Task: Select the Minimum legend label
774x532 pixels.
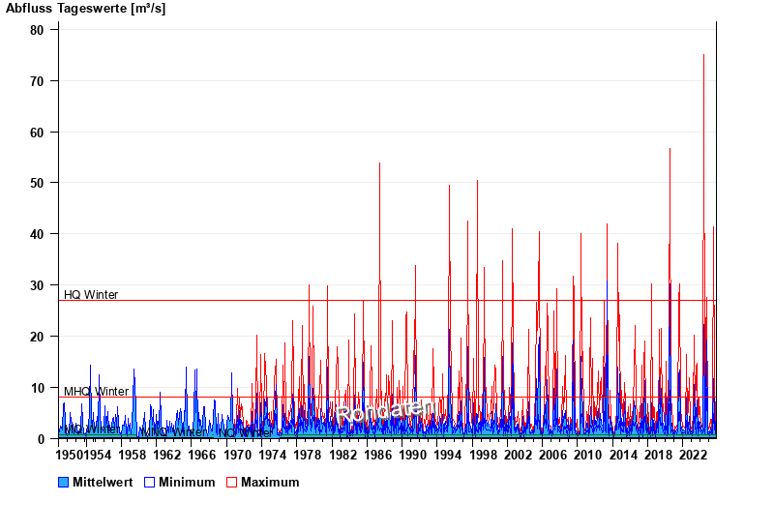Action: [187, 483]
